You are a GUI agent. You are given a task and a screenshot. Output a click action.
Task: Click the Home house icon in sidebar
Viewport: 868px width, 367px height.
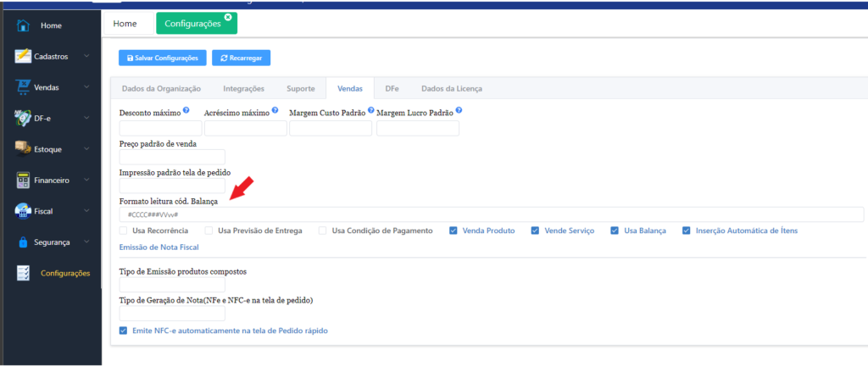tap(24, 25)
